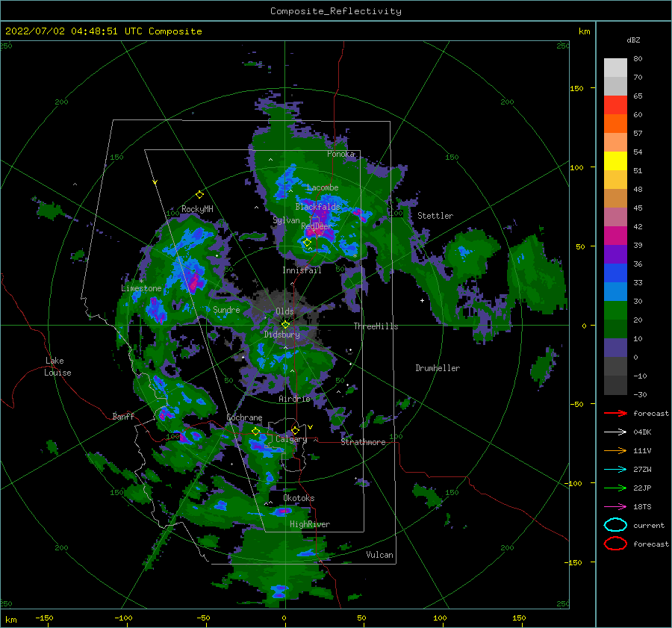
Task: Select the magenta 39-42 dBZ swatch
Action: 615,235
